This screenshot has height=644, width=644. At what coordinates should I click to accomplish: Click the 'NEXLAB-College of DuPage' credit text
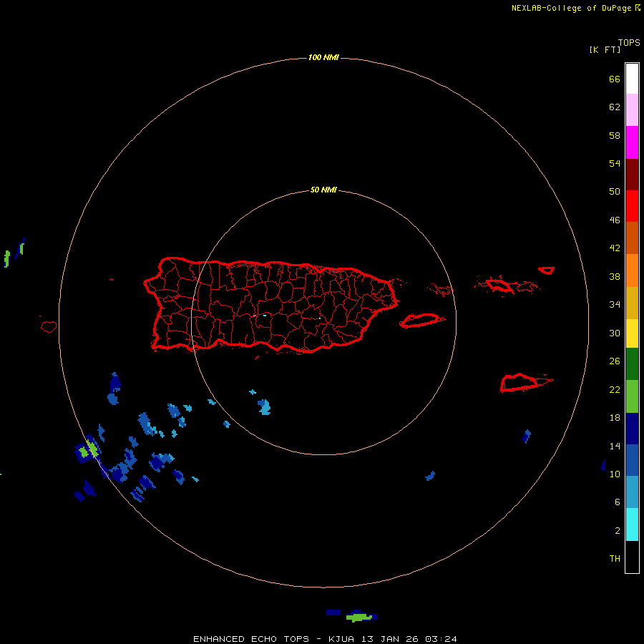[572, 8]
